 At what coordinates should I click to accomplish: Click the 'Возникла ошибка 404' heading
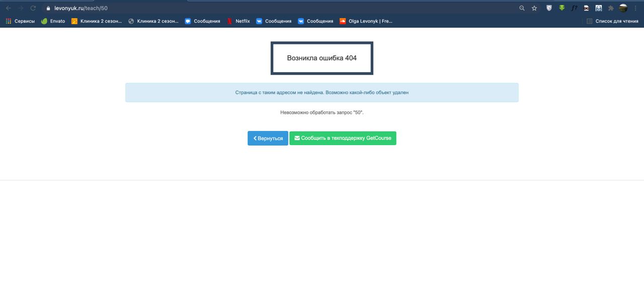[x=322, y=58]
